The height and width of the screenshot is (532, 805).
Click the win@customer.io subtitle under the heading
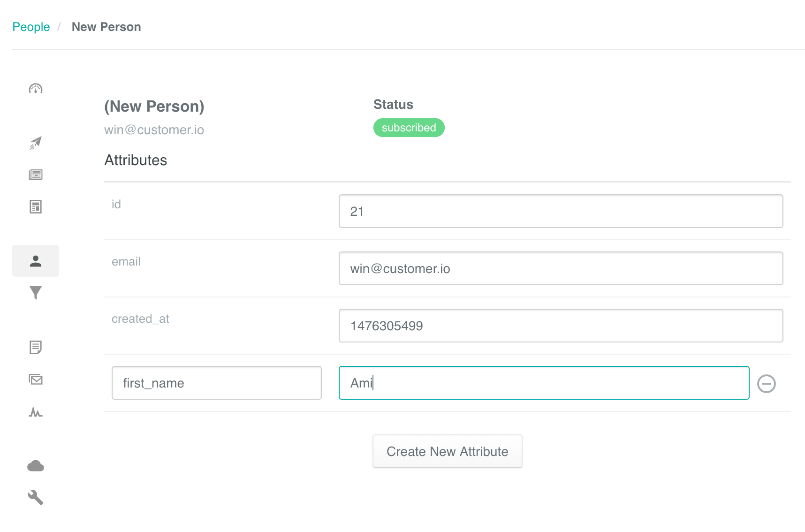154,130
